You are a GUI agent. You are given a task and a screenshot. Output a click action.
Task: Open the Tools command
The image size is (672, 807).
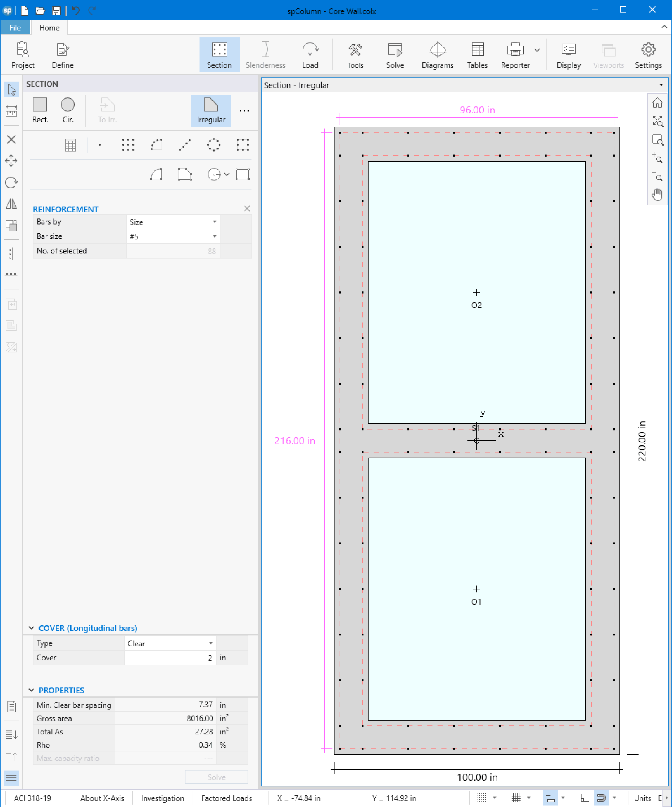355,55
